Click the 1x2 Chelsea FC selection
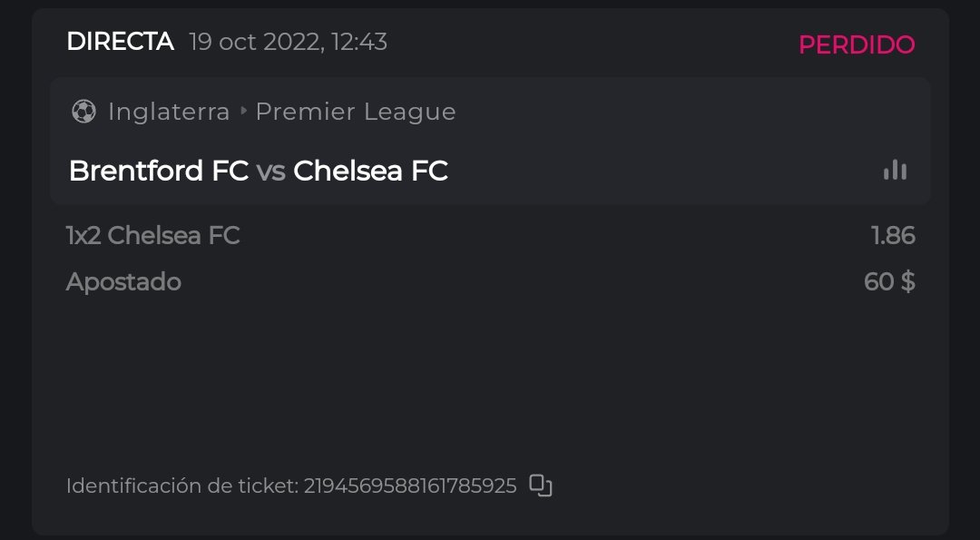 152,236
